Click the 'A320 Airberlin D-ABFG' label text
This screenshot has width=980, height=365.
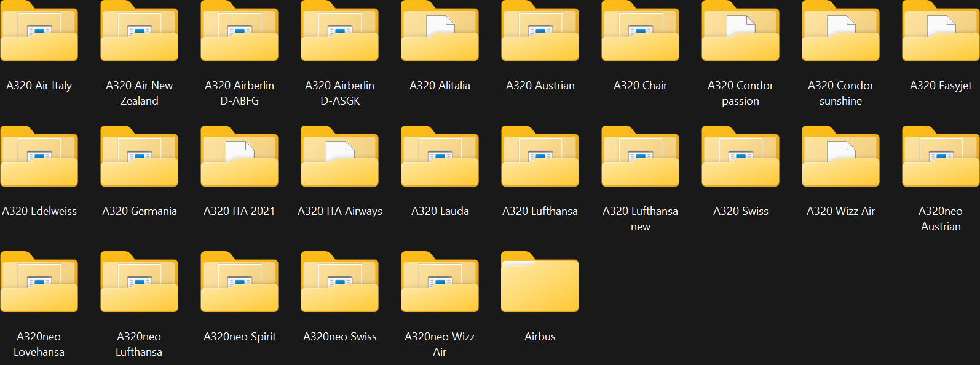[240, 93]
